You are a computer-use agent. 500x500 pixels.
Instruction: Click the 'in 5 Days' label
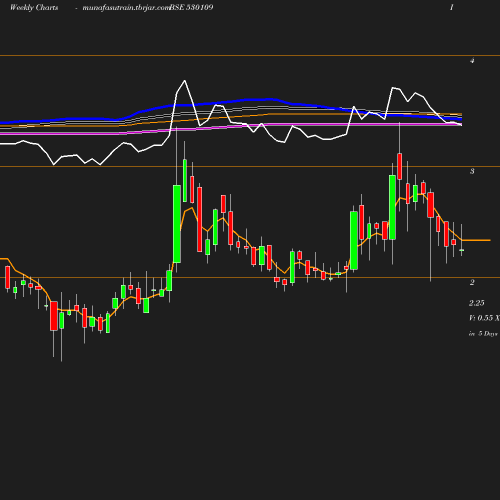pyautogui.click(x=483, y=334)
